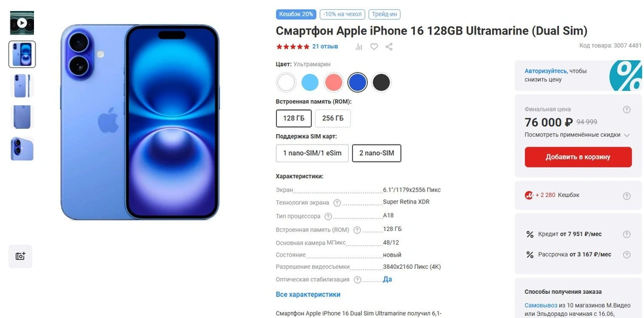Click the -10% на чехол tag

tap(342, 14)
